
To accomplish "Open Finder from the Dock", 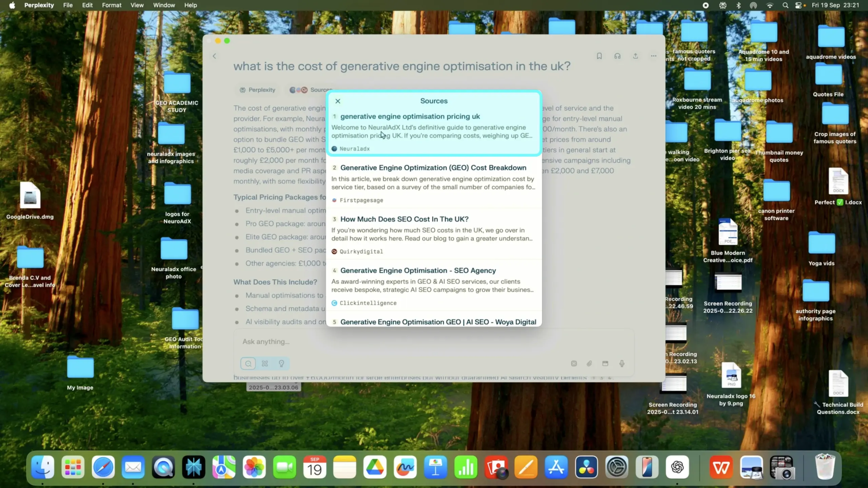I will pos(43,467).
